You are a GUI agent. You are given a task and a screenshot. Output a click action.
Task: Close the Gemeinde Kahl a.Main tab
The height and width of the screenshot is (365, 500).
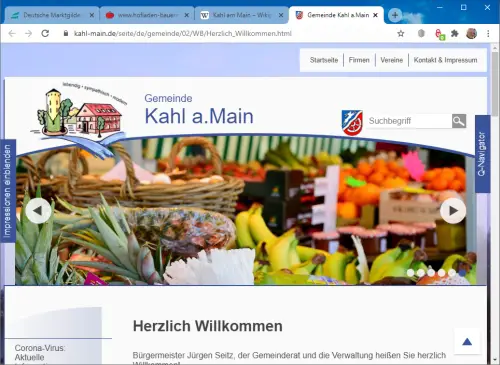click(375, 15)
